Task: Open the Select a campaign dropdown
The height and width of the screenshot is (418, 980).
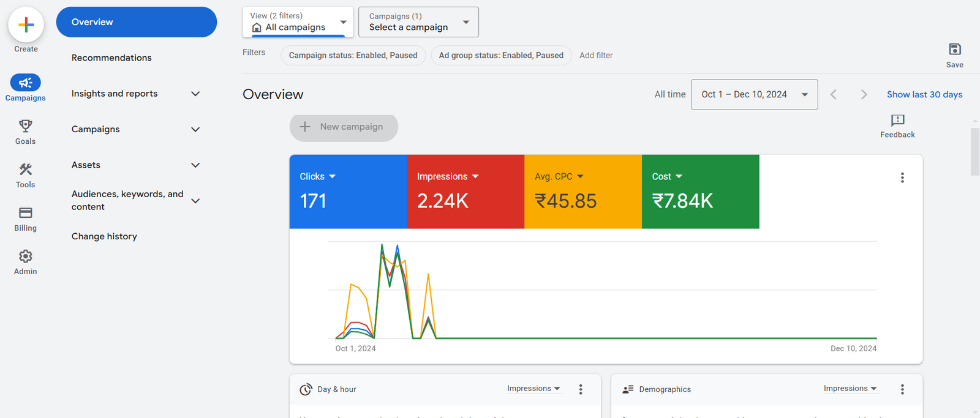Action: click(x=418, y=22)
